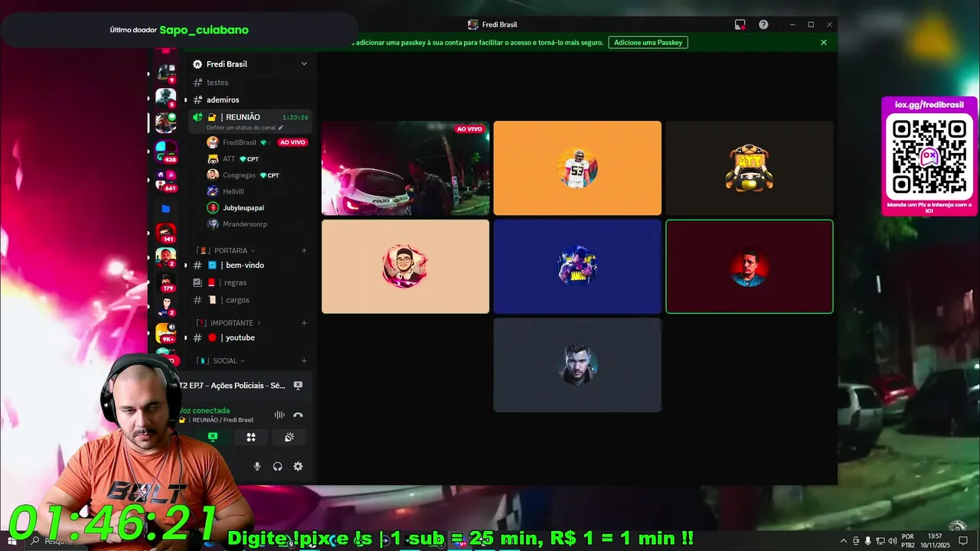This screenshot has height=551, width=980.
Task: Open the taskbar volume icon
Action: pos(893,541)
